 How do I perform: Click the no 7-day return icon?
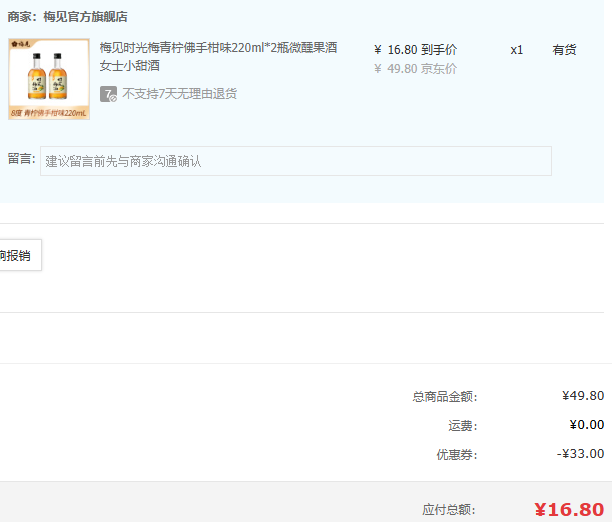click(109, 94)
